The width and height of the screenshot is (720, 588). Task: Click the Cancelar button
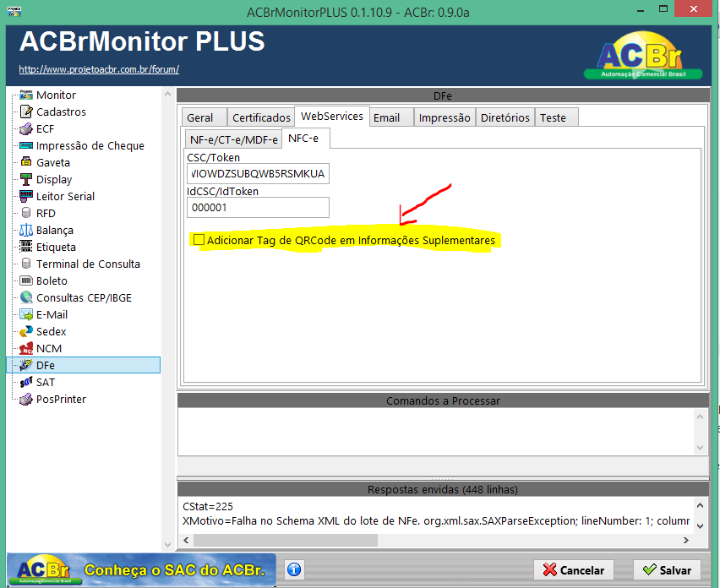coord(574,570)
